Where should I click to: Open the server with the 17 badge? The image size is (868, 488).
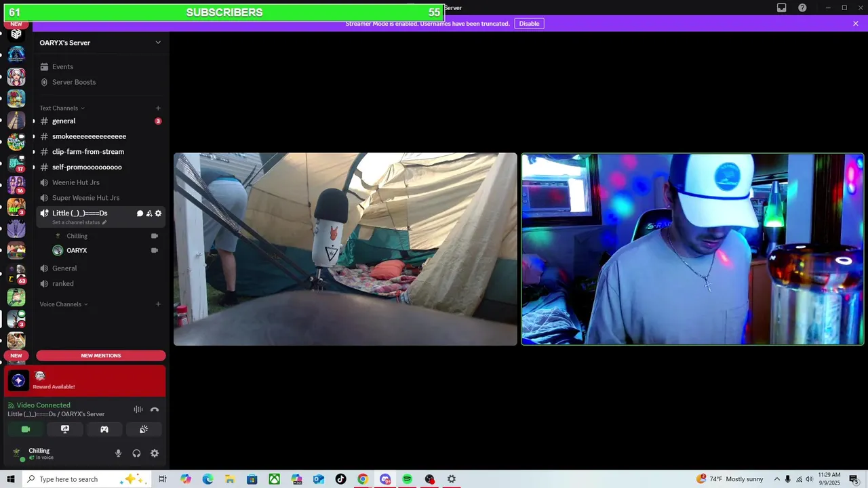point(16,163)
